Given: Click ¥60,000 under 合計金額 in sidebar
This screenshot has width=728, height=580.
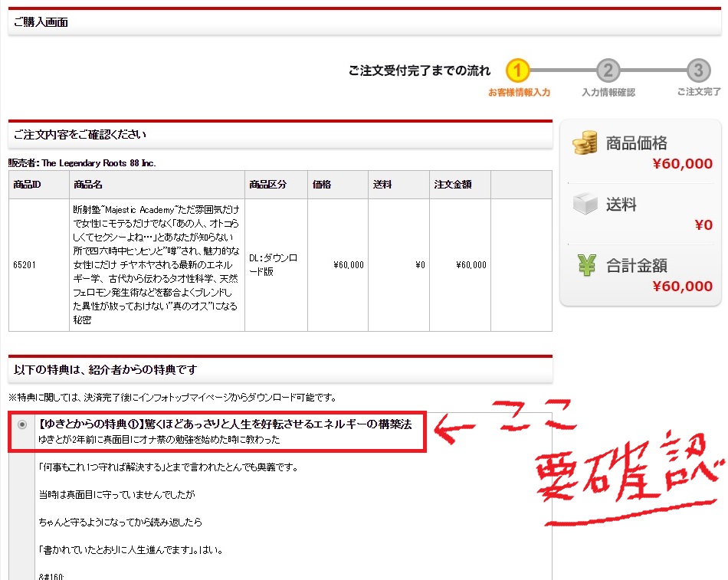Looking at the screenshot, I should tap(682, 286).
